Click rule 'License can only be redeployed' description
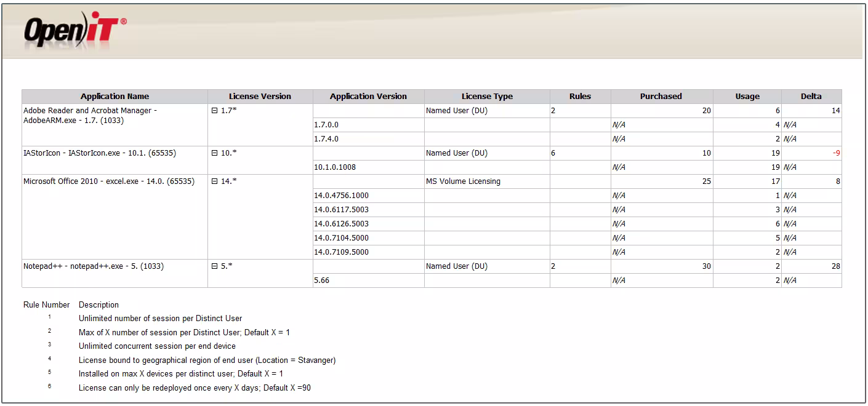The image size is (868, 406). coord(195,388)
